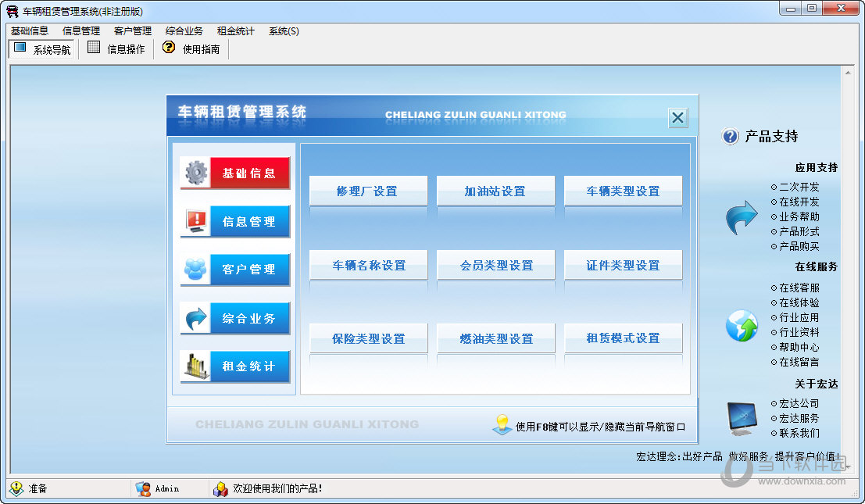Switch to the 信息操作 toolbar tab
Image resolution: width=865 pixels, height=504 pixels.
pos(116,49)
